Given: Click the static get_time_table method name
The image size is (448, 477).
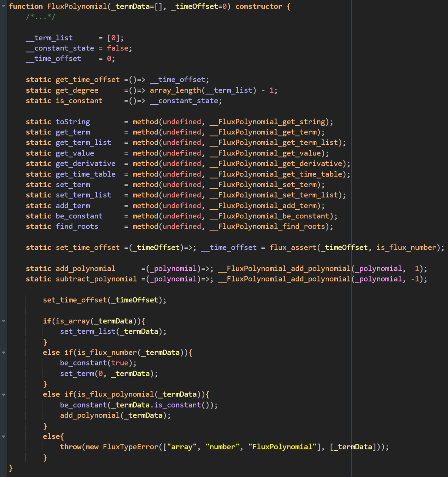Looking at the screenshot, I should pos(86,174).
